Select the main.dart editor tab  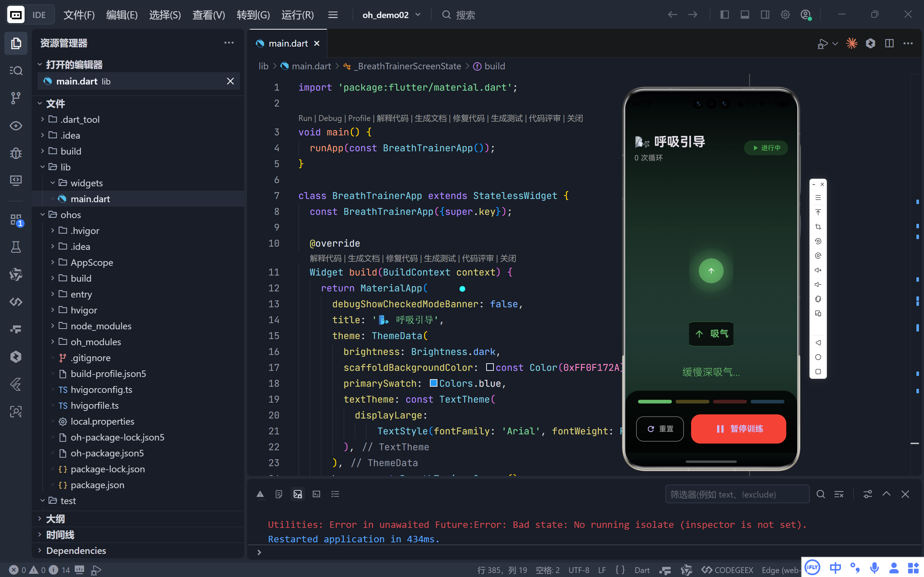(288, 43)
